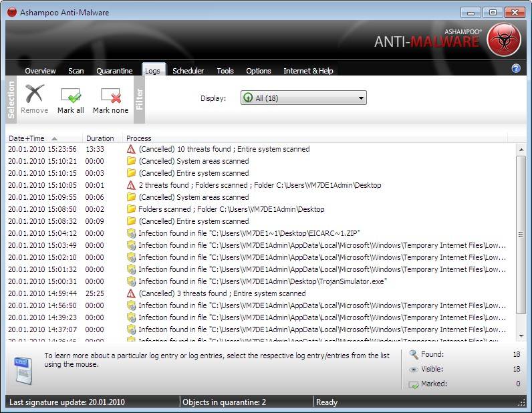Click the folder icon of the 15:10:15 Entire system row
Viewport: 532px width, 413px height.
[x=131, y=173]
